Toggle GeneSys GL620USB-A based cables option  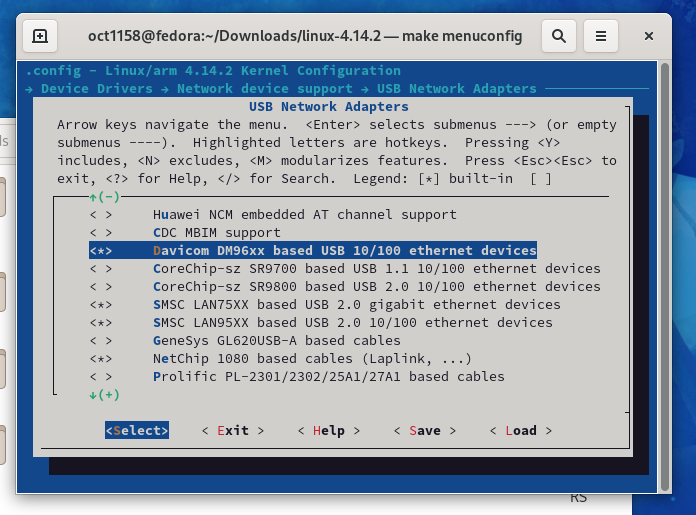[x=101, y=341]
